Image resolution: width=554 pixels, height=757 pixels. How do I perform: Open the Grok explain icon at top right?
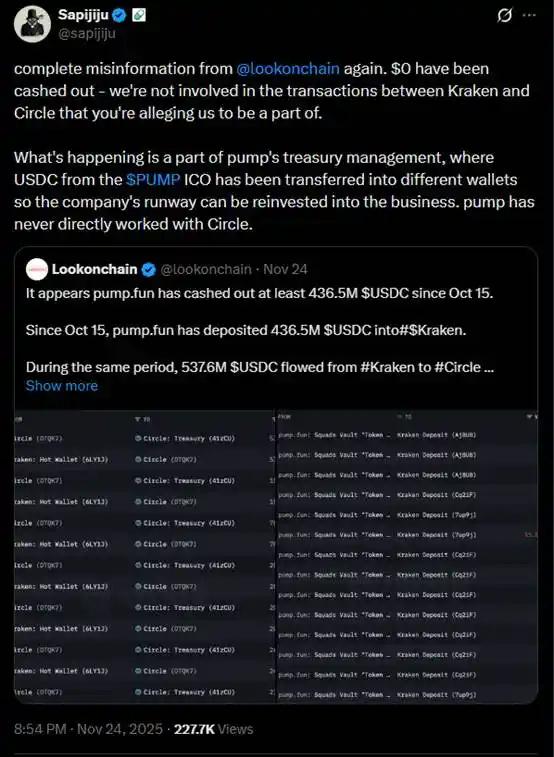click(x=504, y=16)
